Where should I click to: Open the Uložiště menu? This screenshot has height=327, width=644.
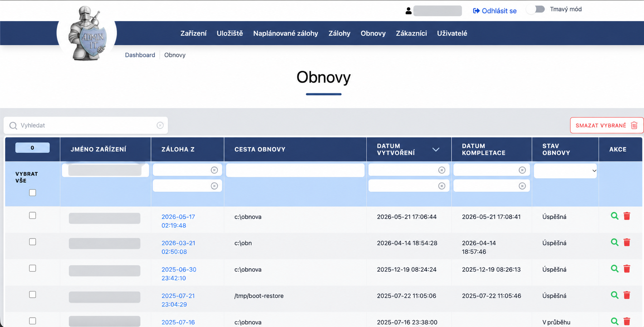click(230, 33)
